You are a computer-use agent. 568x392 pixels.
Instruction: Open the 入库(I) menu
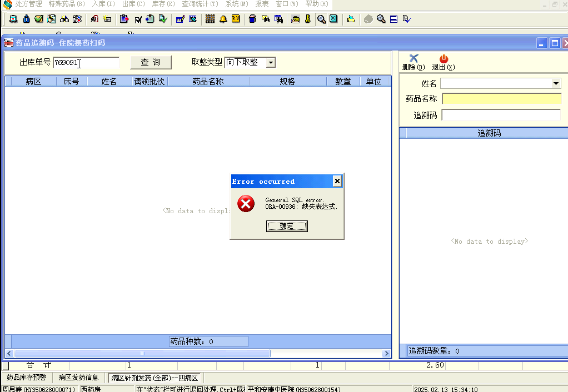[x=103, y=4]
